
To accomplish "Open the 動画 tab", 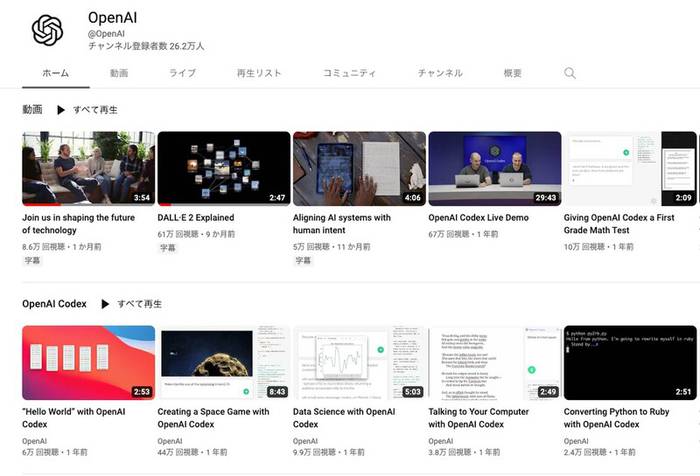I will [x=119, y=73].
